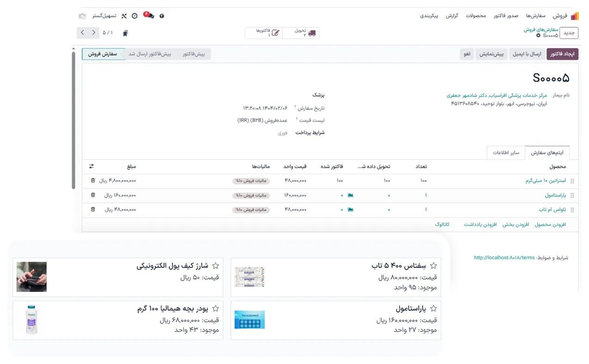Toggle favorite star for شارژ کیف پول الکترونیکی
This screenshot has width=589, height=364.
click(x=215, y=266)
